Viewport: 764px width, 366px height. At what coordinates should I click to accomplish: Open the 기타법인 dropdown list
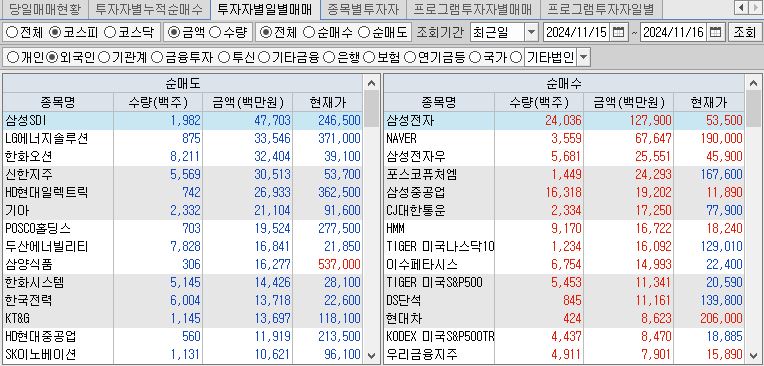pos(583,58)
